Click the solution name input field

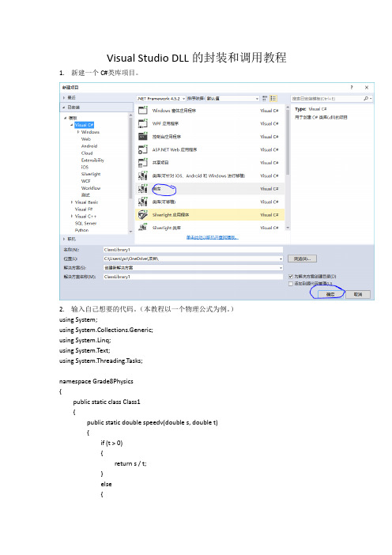click(193, 277)
